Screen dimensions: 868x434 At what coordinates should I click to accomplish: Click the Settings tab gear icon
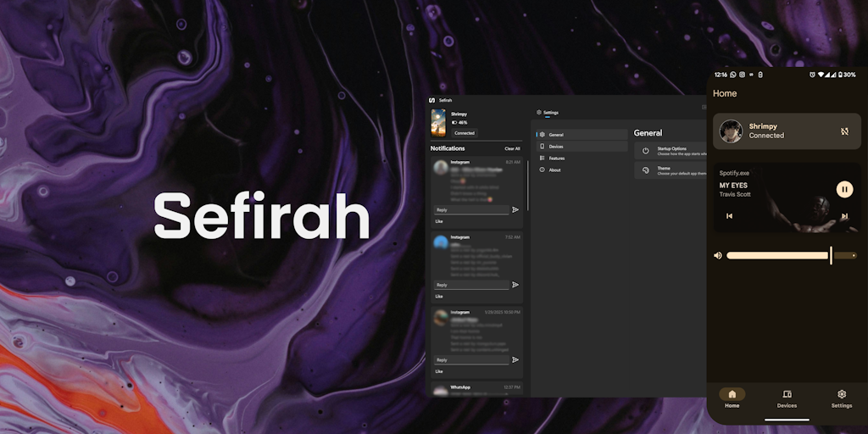tap(539, 113)
